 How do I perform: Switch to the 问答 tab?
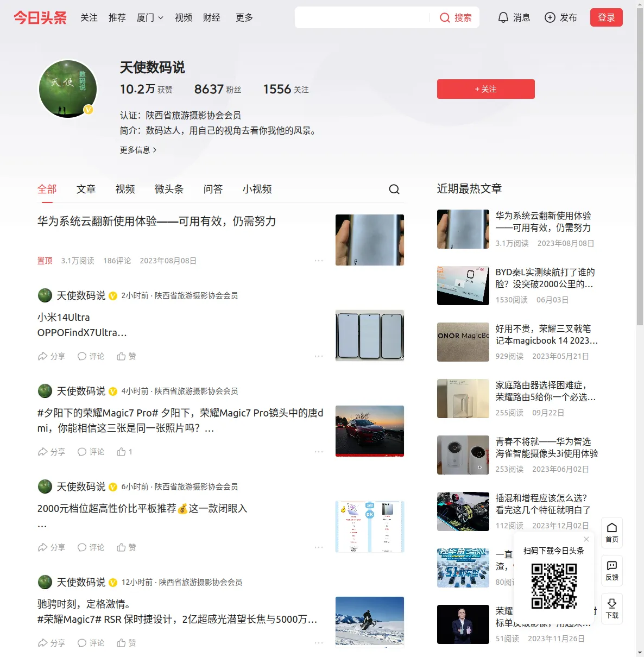coord(213,189)
